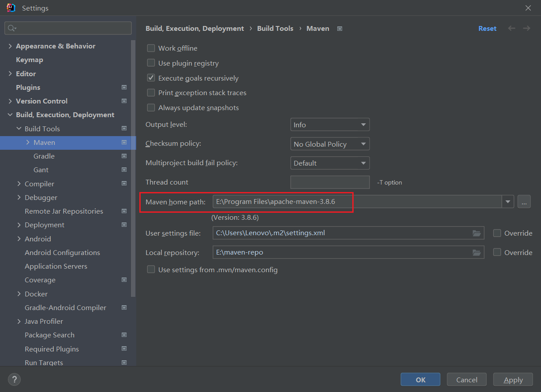Click the Apply button
The image size is (541, 392).
click(x=513, y=380)
